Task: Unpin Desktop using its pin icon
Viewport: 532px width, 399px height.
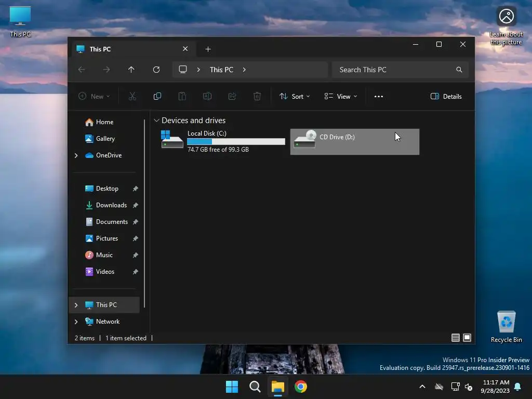Action: [x=136, y=189]
